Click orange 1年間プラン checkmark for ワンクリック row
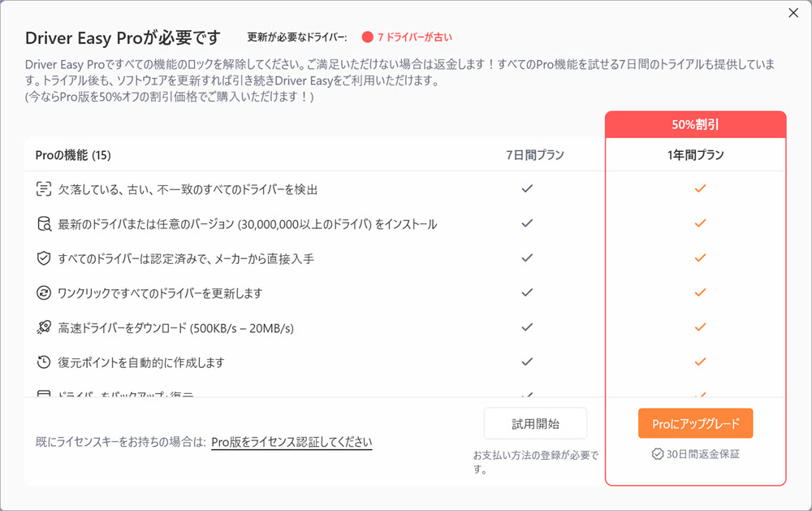Viewport: 812px width, 511px height. (700, 292)
